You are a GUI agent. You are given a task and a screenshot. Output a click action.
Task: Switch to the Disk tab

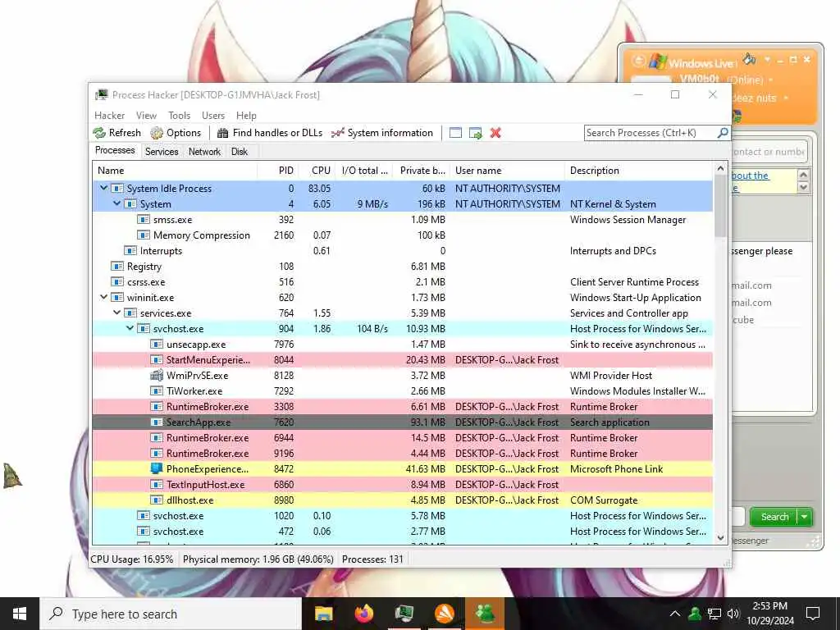click(x=240, y=152)
